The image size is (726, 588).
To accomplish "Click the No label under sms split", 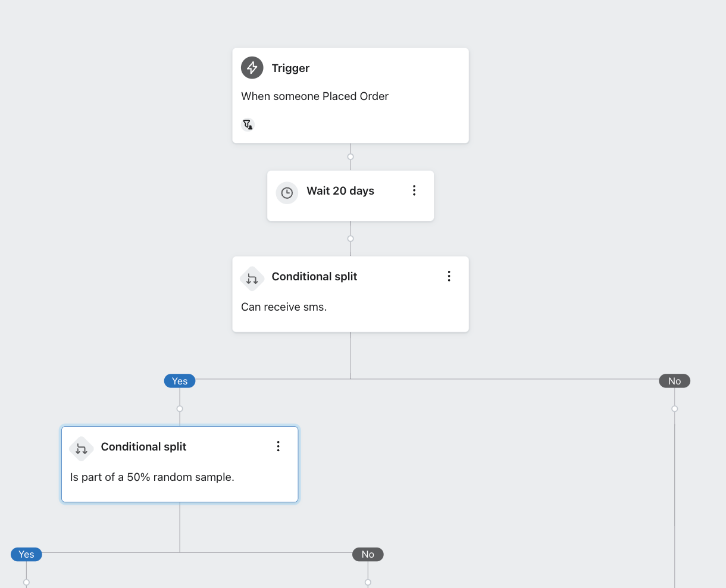I will [674, 381].
